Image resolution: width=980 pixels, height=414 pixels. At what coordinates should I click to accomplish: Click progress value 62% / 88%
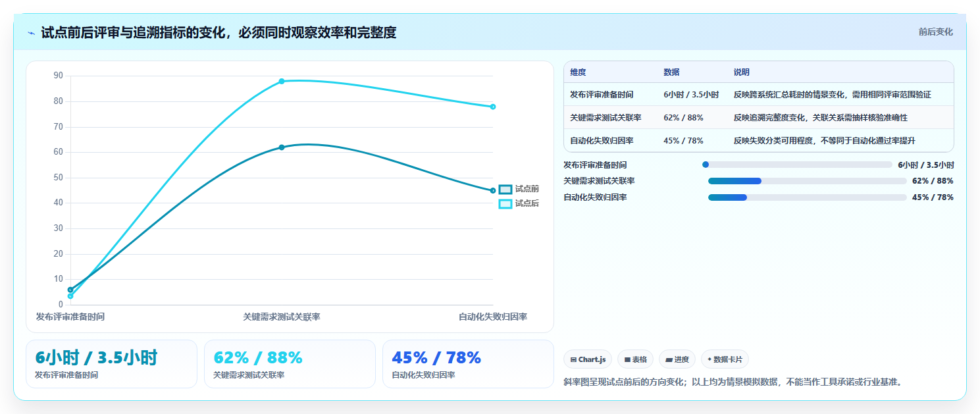tap(933, 181)
